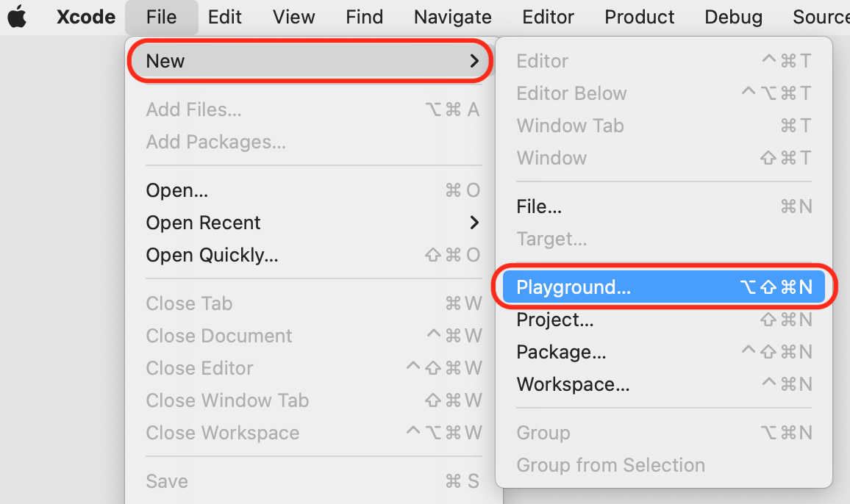Click Open… in the File menu
This screenshot has width=850, height=504.
(177, 190)
